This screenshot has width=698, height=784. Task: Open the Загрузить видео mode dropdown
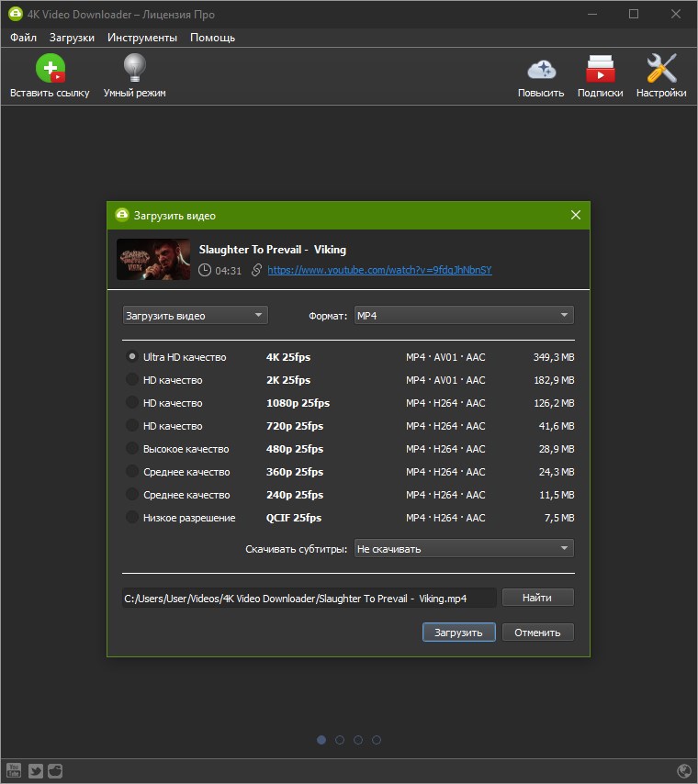click(x=195, y=316)
